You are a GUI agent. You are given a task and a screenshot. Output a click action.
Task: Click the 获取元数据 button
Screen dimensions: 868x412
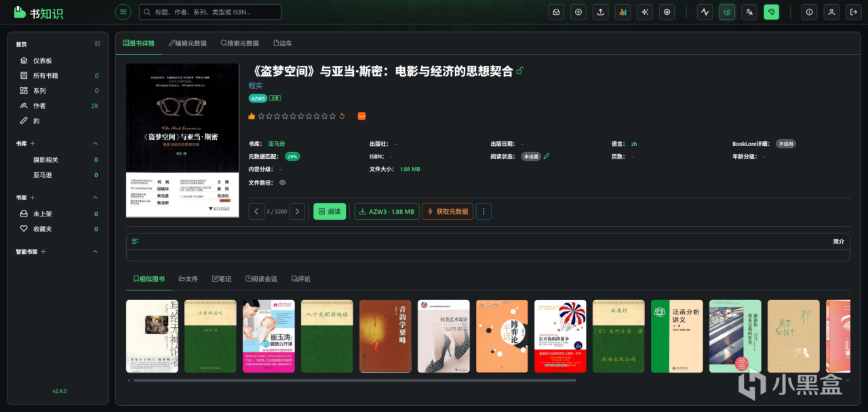click(448, 211)
